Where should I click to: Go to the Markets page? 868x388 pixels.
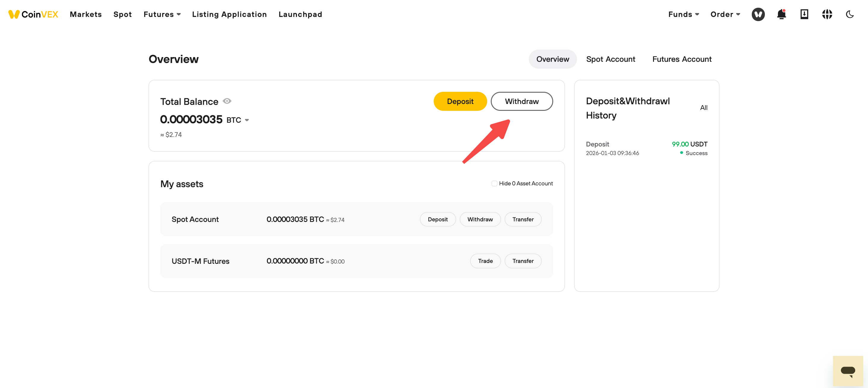[x=86, y=14]
